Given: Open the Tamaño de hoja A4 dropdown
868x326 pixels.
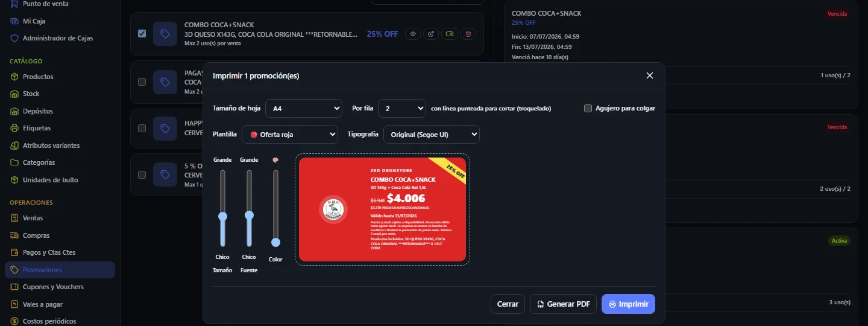Looking at the screenshot, I should 304,109.
